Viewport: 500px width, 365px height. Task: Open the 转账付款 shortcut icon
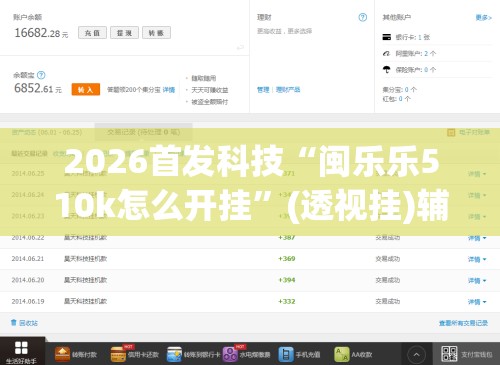[62, 354]
